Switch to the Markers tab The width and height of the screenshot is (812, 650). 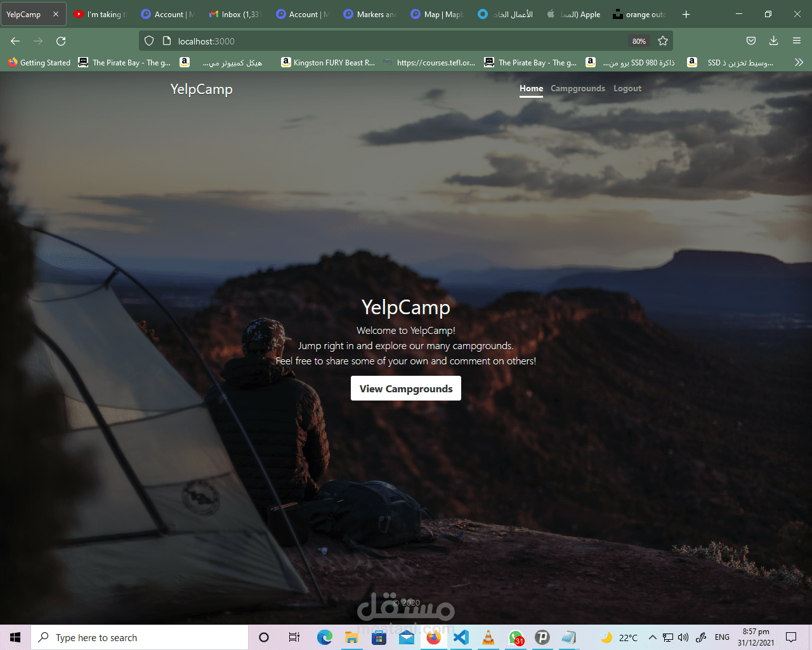[370, 14]
